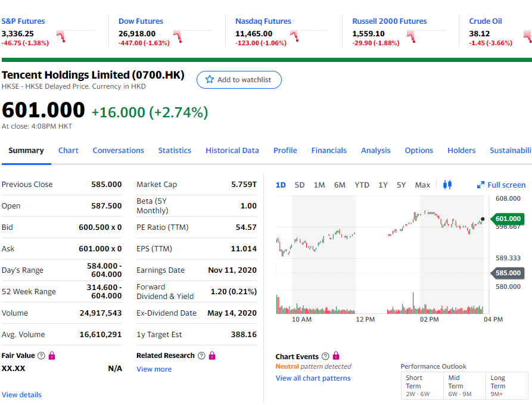The height and width of the screenshot is (405, 532).
Task: Click the Related Research help icon
Action: click(201, 356)
